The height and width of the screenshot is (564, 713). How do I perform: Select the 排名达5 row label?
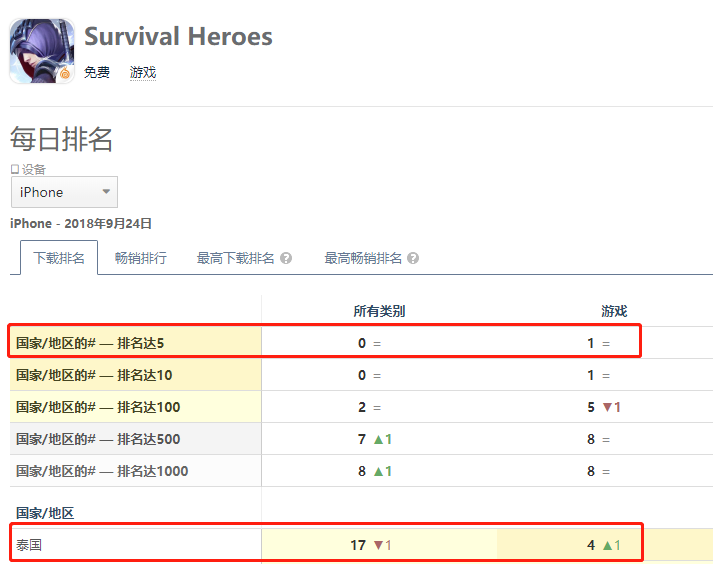[90, 343]
